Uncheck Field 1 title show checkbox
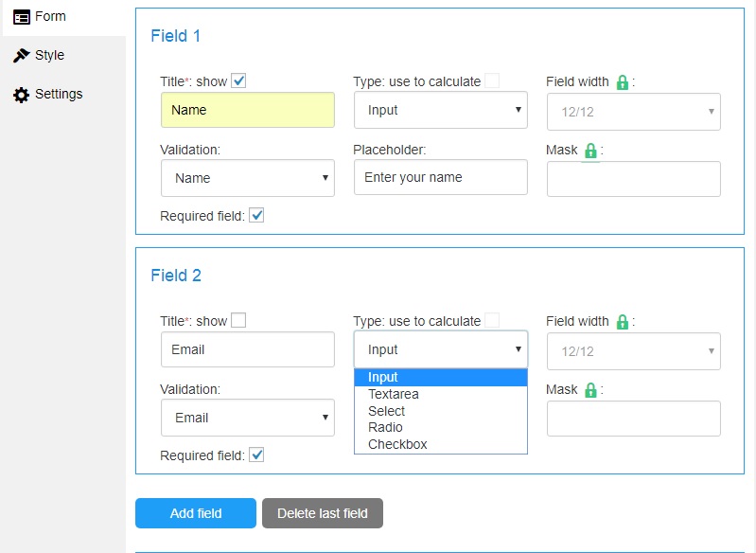The height and width of the screenshot is (553, 756). [238, 80]
